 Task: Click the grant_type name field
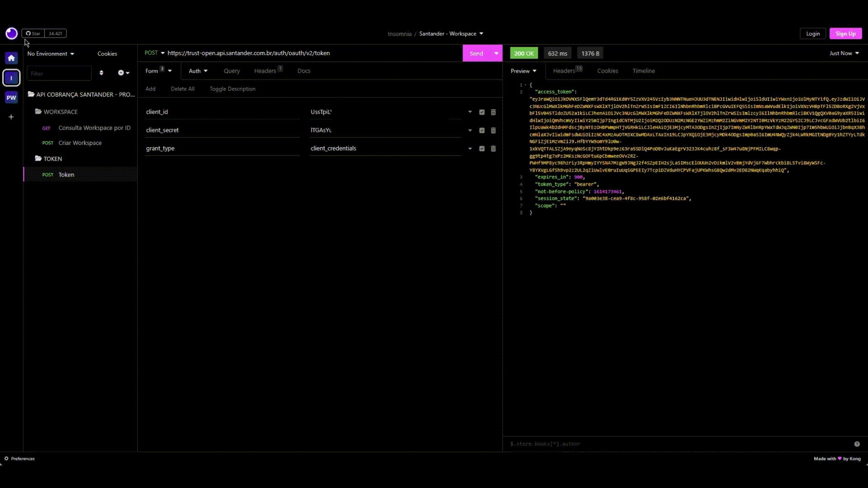pyautogui.click(x=222, y=148)
